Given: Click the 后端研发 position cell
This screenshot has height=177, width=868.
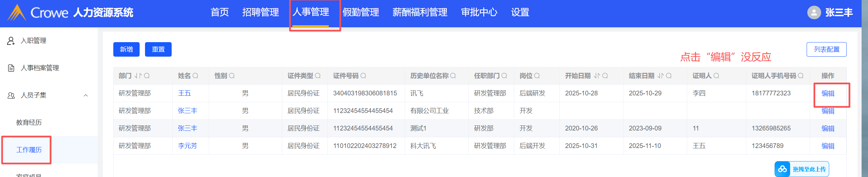Looking at the screenshot, I should pyautogui.click(x=532, y=93).
